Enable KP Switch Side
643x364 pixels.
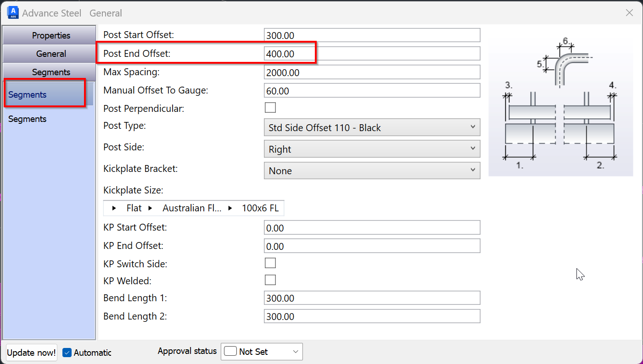click(x=270, y=263)
